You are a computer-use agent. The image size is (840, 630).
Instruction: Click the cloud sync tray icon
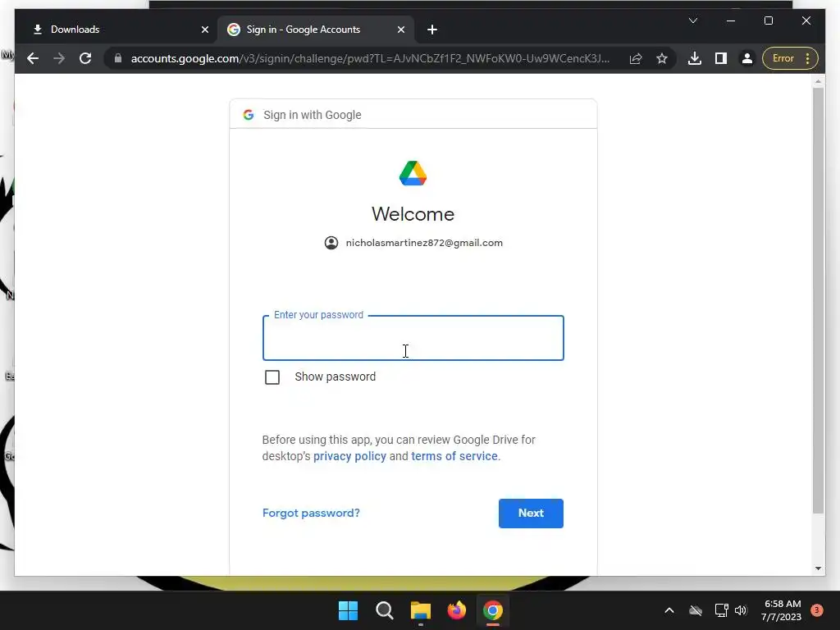click(696, 610)
